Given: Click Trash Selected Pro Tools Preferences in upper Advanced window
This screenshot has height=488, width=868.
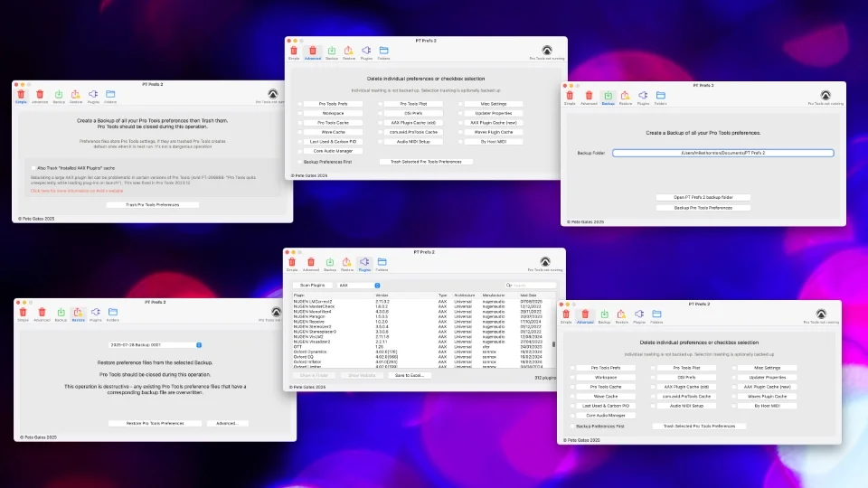Looking at the screenshot, I should (x=426, y=162).
